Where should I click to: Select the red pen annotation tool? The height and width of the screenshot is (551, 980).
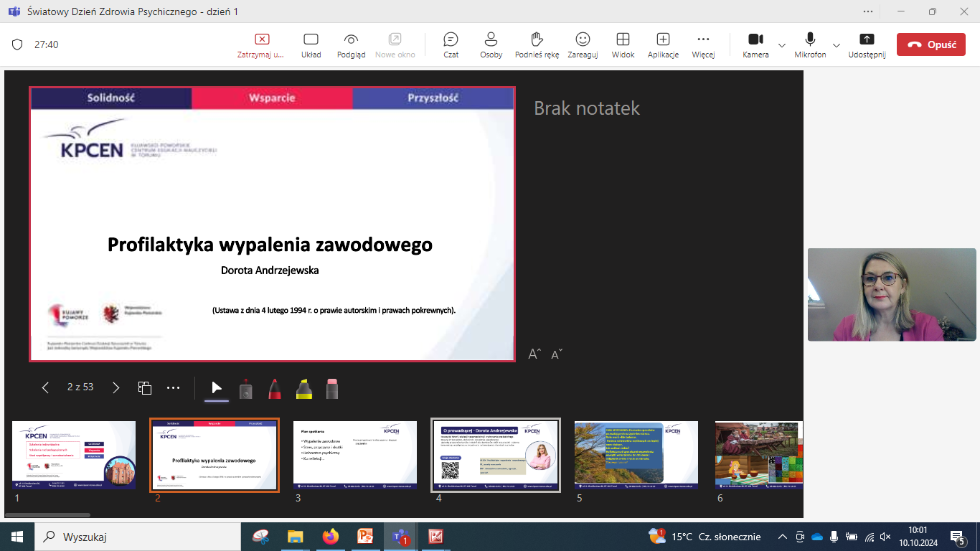(275, 389)
